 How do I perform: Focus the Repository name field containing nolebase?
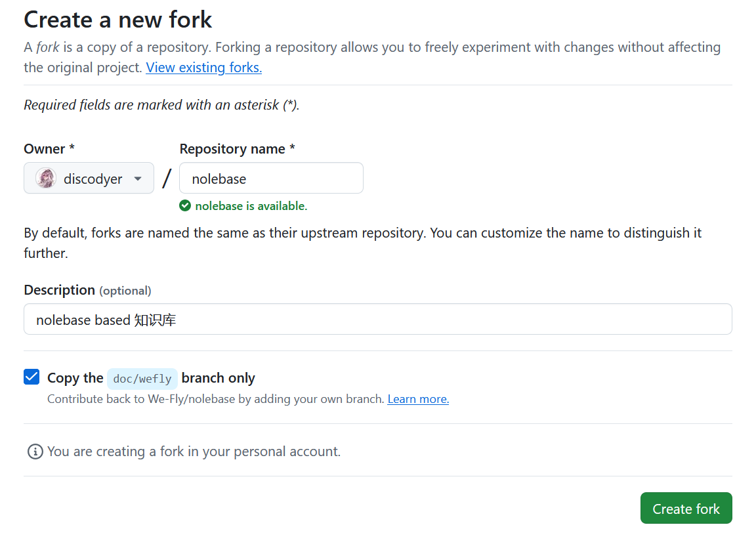click(x=271, y=179)
